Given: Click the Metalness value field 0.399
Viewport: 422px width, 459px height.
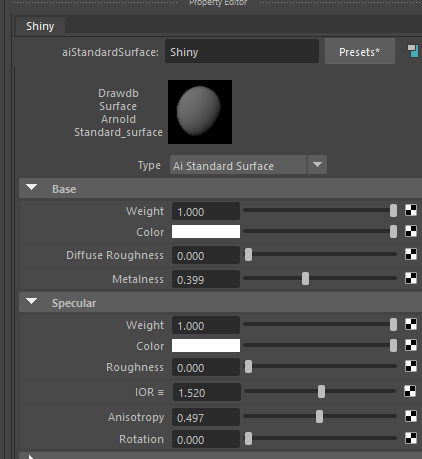Looking at the screenshot, I should (206, 279).
